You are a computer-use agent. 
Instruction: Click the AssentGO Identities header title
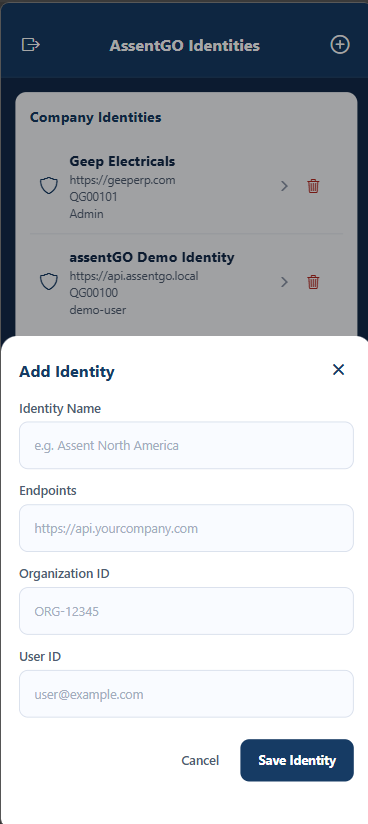tap(185, 46)
